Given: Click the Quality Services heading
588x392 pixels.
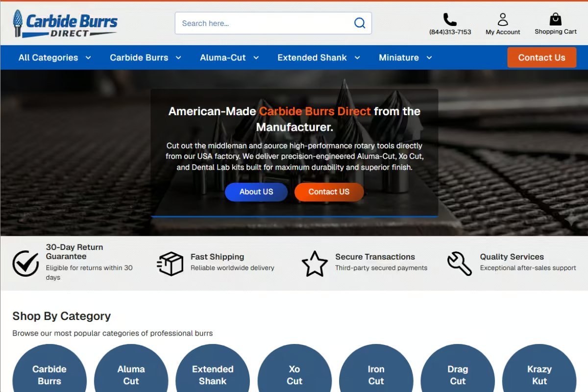Looking at the screenshot, I should tap(512, 257).
